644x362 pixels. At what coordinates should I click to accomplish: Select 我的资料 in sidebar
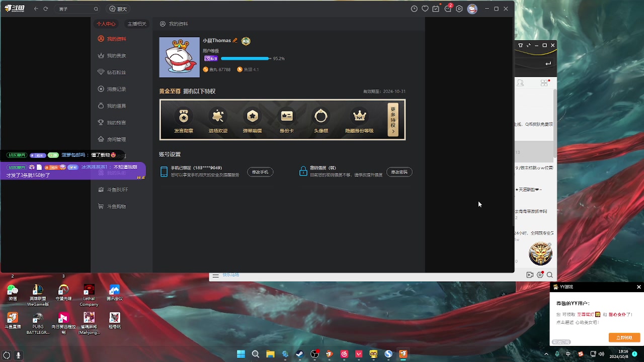pyautogui.click(x=112, y=39)
